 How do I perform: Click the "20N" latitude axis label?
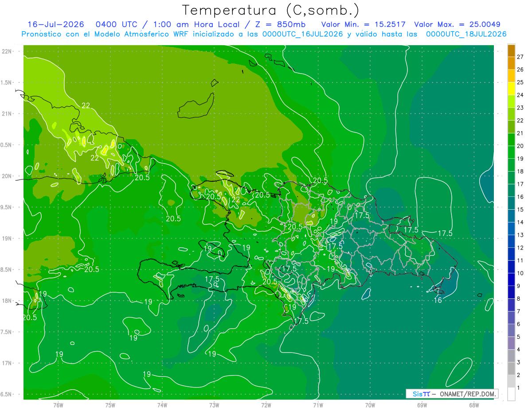click(7, 176)
